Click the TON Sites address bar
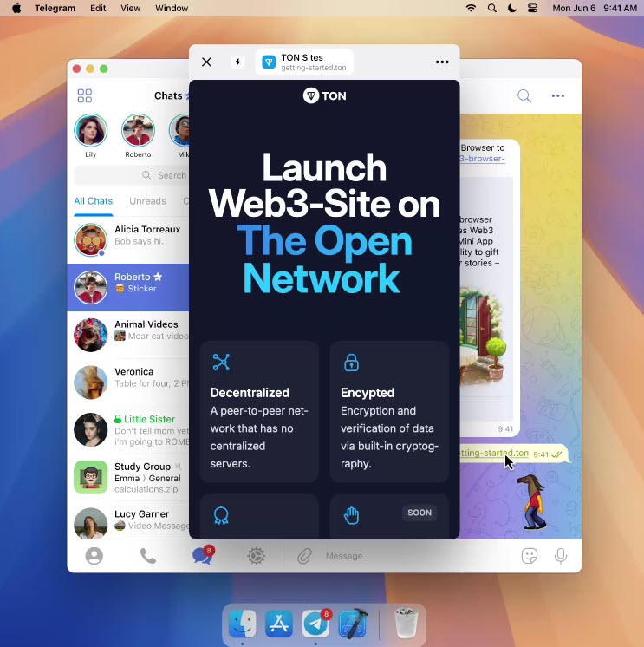644x647 pixels. (x=304, y=62)
